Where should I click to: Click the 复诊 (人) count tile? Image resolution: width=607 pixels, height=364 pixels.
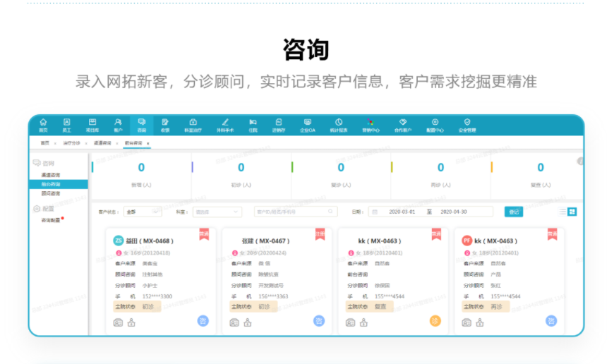point(341,175)
